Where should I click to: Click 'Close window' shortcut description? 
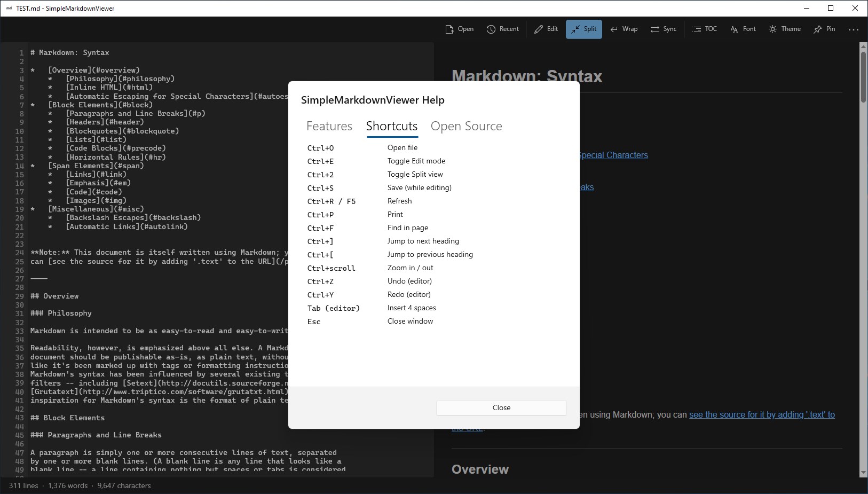[x=410, y=321]
